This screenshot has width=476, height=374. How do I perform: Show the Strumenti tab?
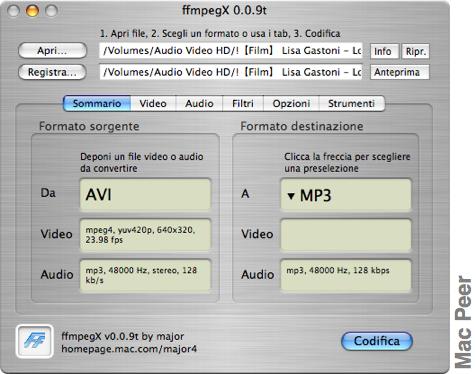(x=351, y=103)
